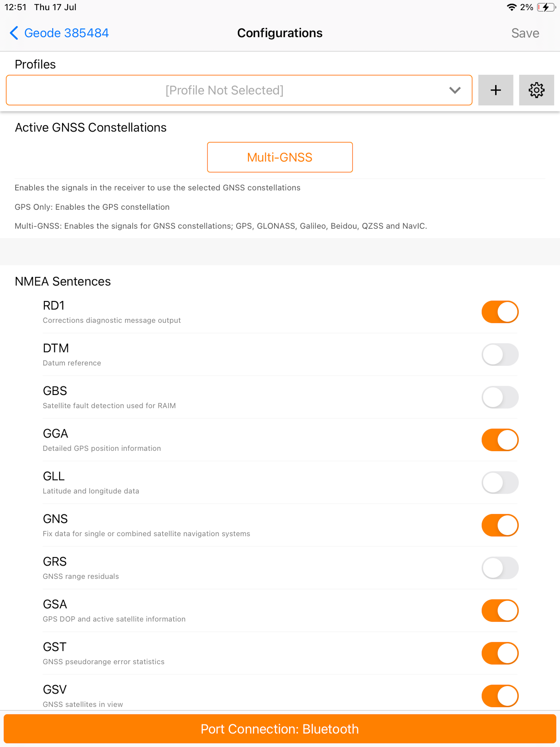Select the Multi-GNSS constellation option
The width and height of the screenshot is (560, 747).
point(279,157)
